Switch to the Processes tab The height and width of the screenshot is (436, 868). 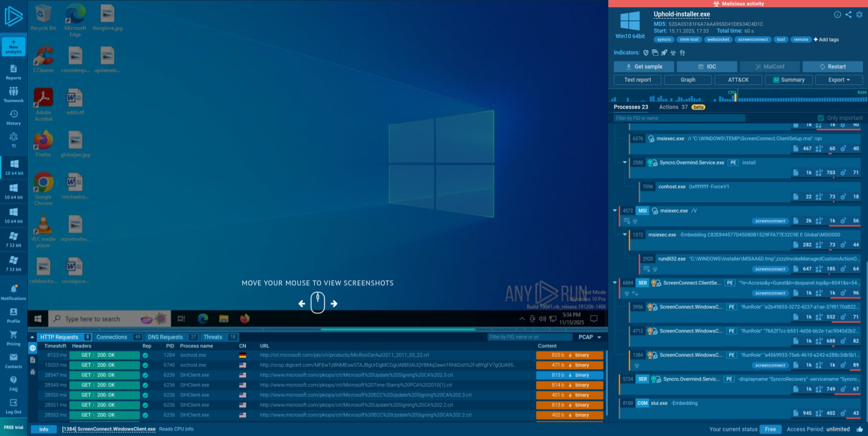pyautogui.click(x=631, y=107)
